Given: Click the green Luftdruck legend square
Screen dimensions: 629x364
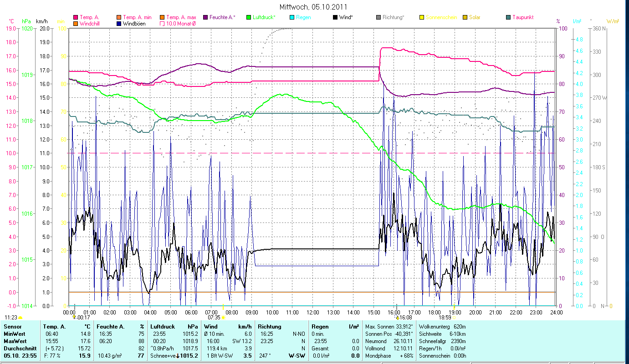Looking at the screenshot, I should 249,17.
